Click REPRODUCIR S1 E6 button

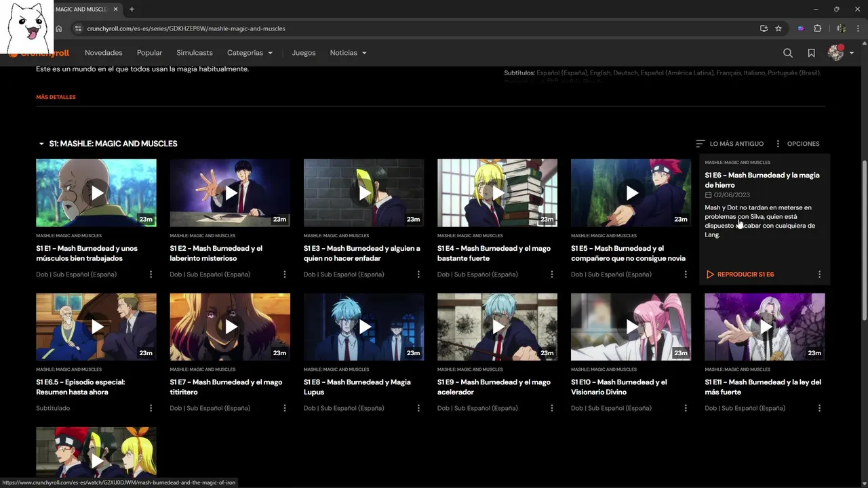(x=740, y=274)
